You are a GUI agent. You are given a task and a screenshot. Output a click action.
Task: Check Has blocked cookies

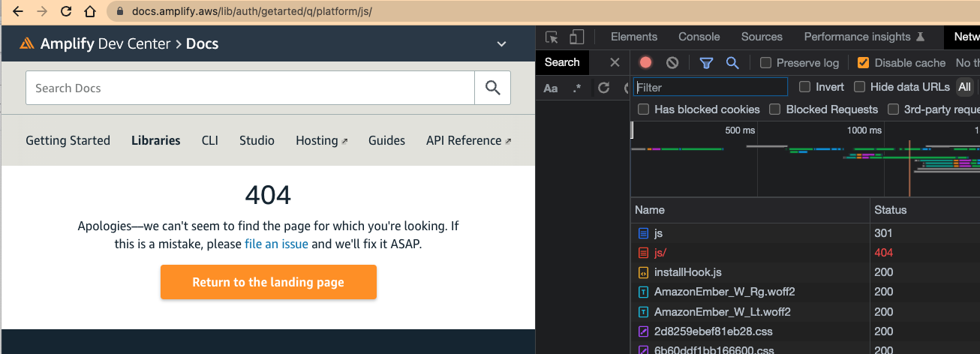643,109
